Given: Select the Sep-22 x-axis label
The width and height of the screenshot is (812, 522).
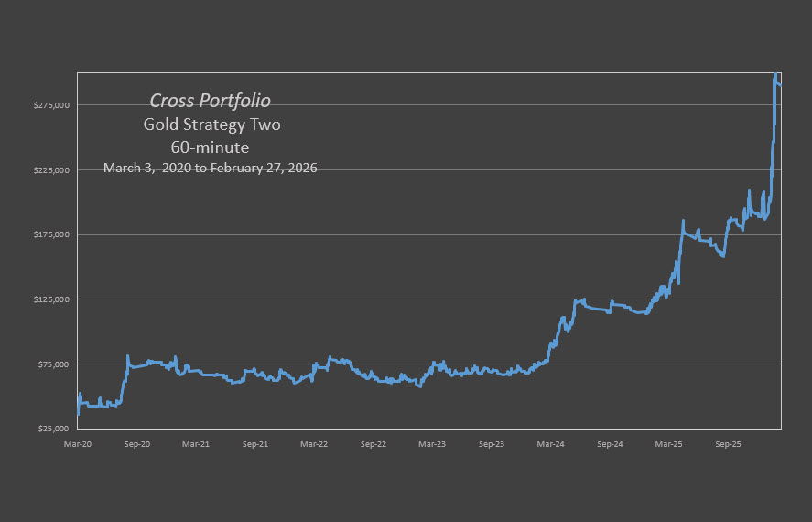Looking at the screenshot, I should pyautogui.click(x=374, y=444).
